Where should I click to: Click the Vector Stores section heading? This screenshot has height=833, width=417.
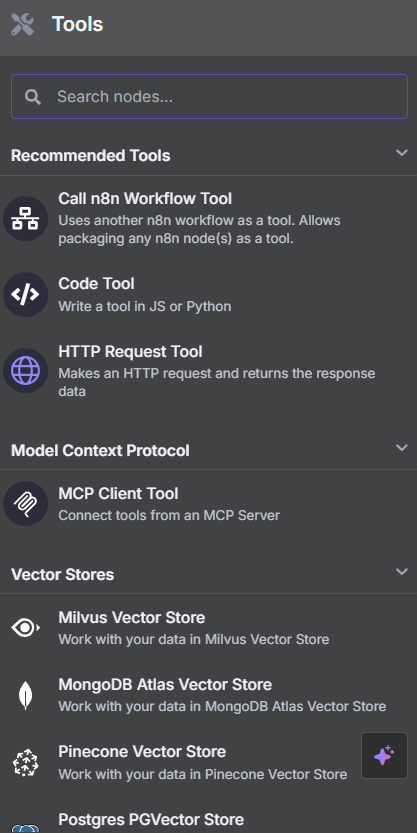click(63, 574)
